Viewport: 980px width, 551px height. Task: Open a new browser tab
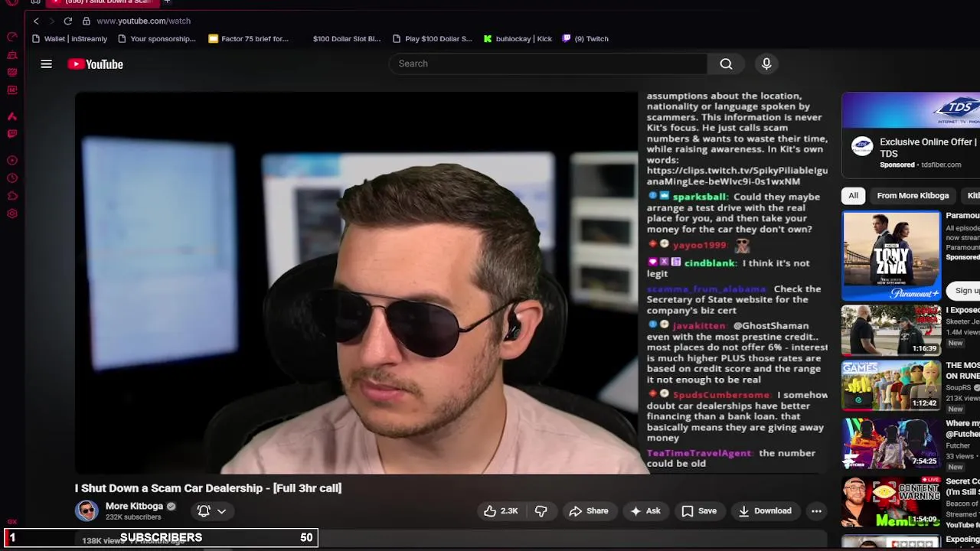click(167, 2)
